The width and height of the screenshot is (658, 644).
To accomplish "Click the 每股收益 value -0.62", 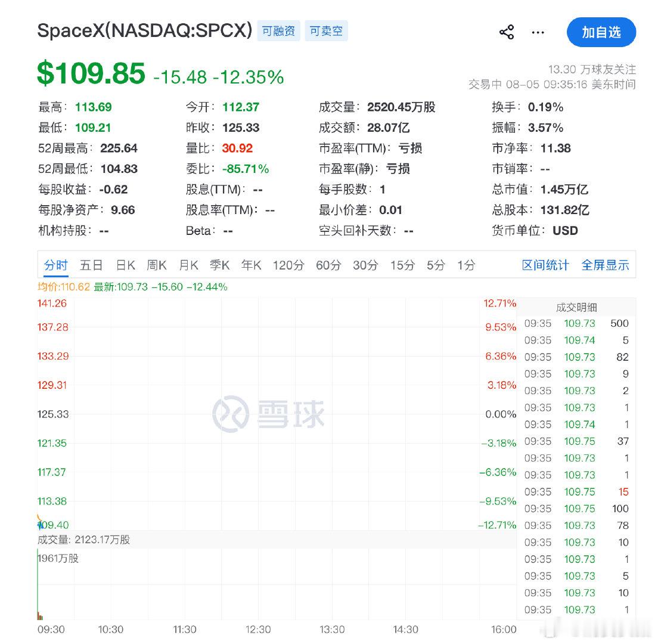I will click(114, 190).
